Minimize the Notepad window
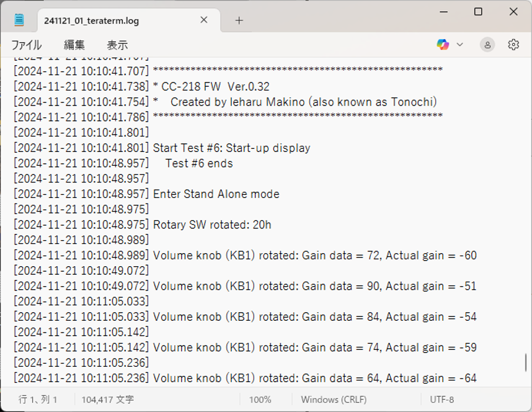532x412 pixels. 444,12
